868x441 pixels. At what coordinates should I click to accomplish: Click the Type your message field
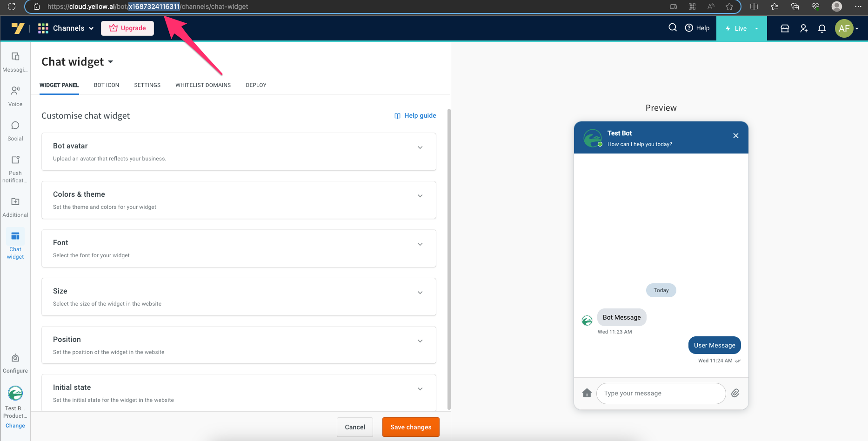click(x=661, y=393)
